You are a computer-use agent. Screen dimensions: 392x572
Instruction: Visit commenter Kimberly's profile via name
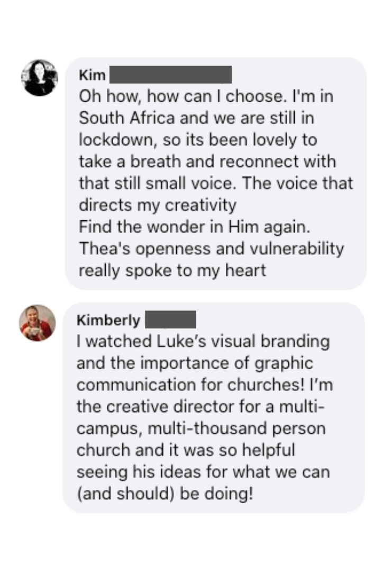pos(108,320)
